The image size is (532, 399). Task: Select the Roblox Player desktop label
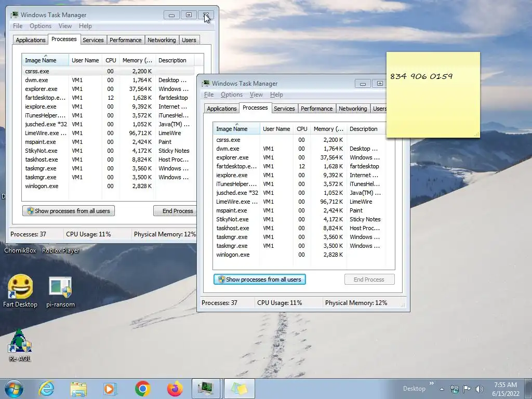click(60, 250)
